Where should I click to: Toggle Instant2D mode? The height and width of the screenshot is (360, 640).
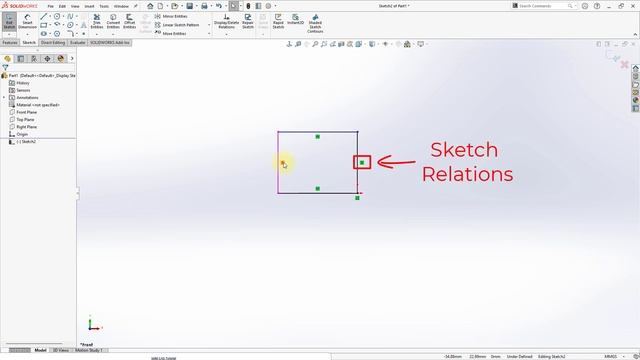tap(296, 20)
